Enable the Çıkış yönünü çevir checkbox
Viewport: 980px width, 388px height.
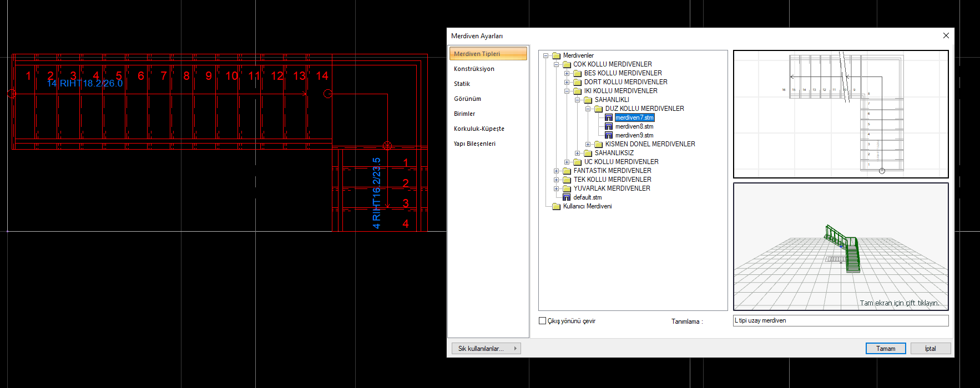coord(543,321)
